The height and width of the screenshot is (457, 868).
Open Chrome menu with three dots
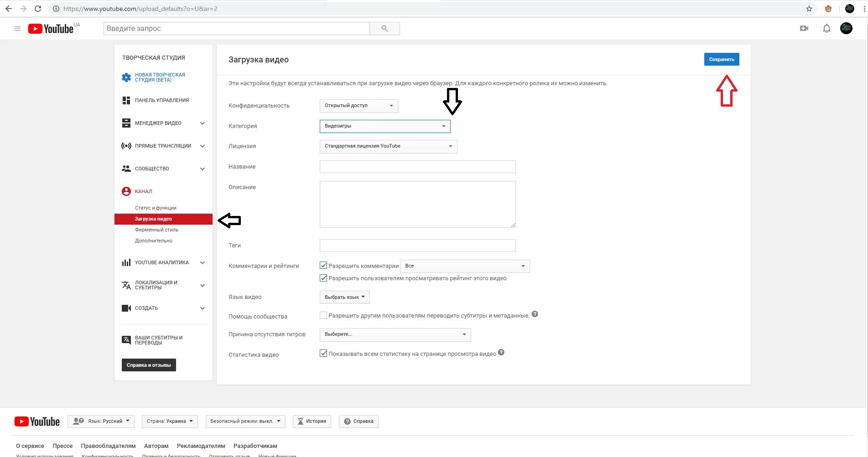tap(864, 9)
